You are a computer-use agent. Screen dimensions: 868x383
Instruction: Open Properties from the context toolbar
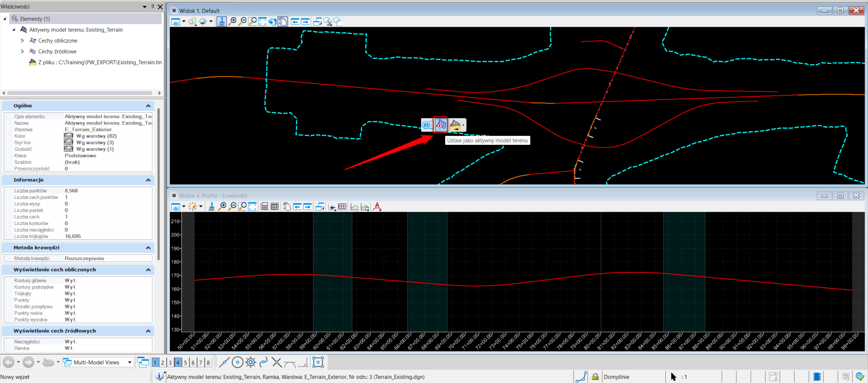tap(427, 125)
